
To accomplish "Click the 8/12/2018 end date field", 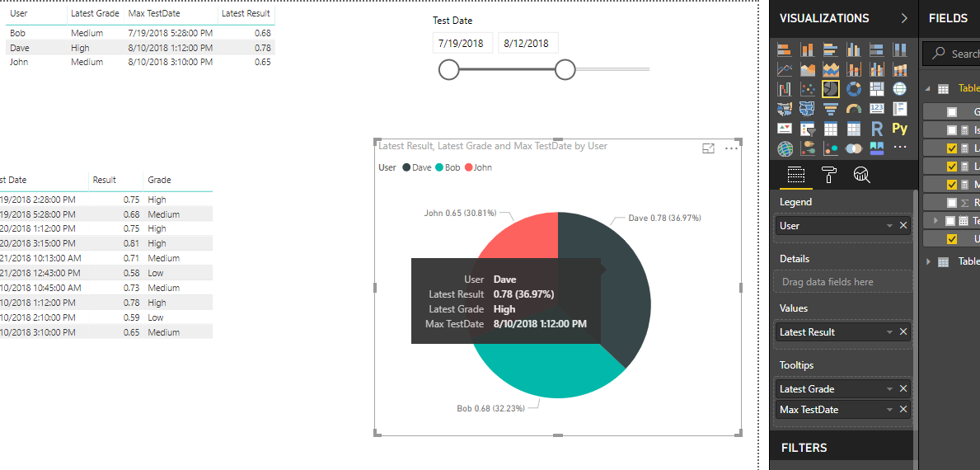I will pyautogui.click(x=528, y=44).
